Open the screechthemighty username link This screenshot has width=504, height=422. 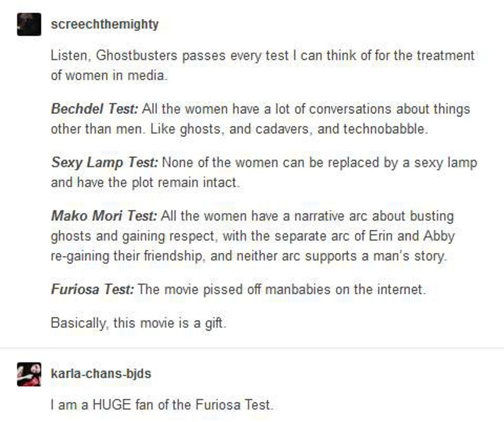tap(105, 24)
